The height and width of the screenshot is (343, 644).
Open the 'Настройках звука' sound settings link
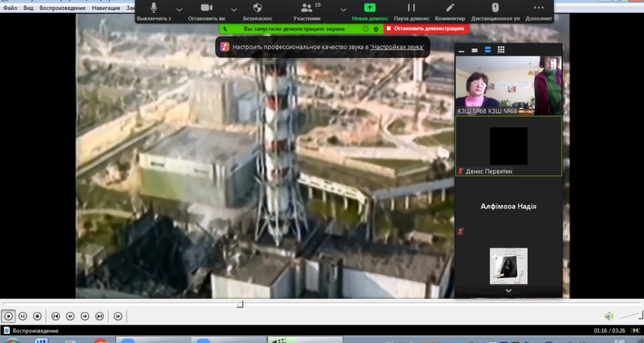(x=397, y=47)
